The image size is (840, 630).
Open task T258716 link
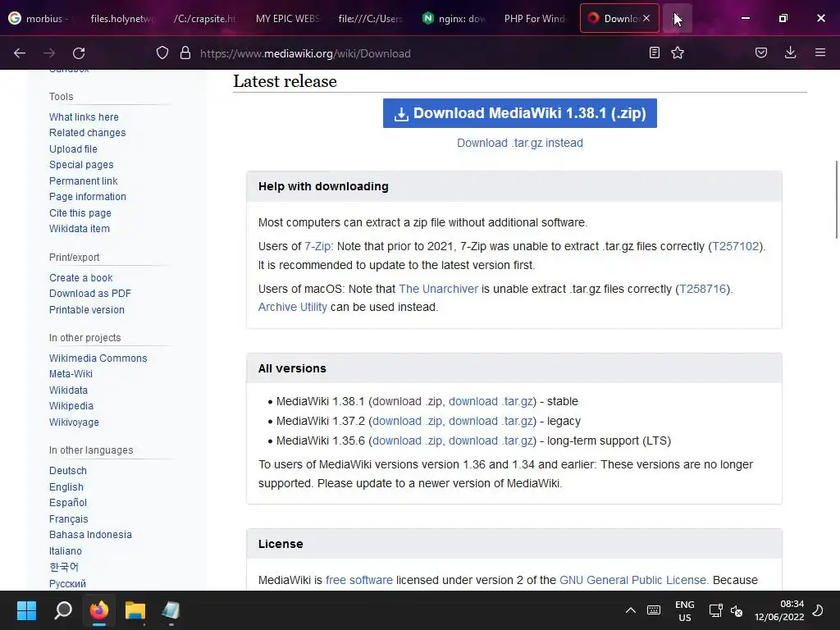(702, 289)
